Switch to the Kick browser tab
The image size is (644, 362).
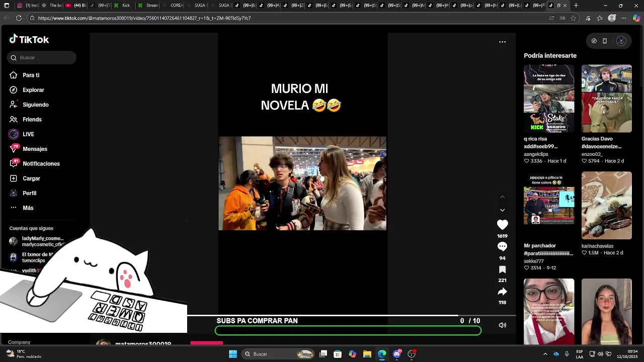click(x=122, y=6)
